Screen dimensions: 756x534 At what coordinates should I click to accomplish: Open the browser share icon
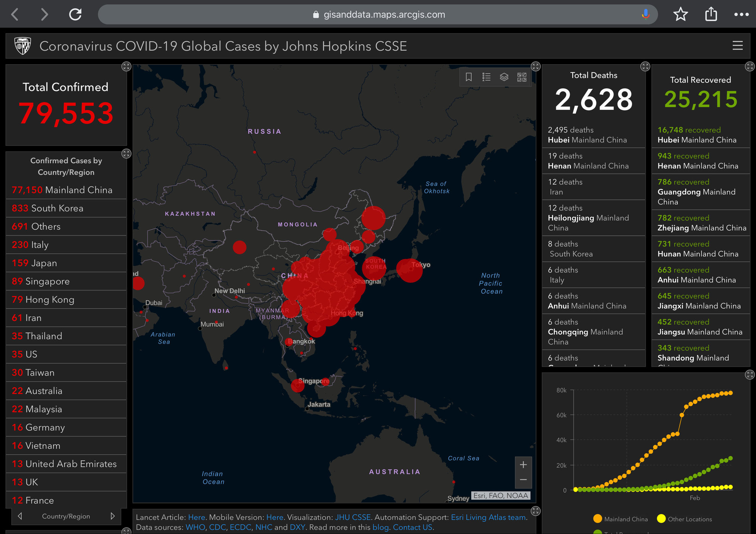coord(711,14)
